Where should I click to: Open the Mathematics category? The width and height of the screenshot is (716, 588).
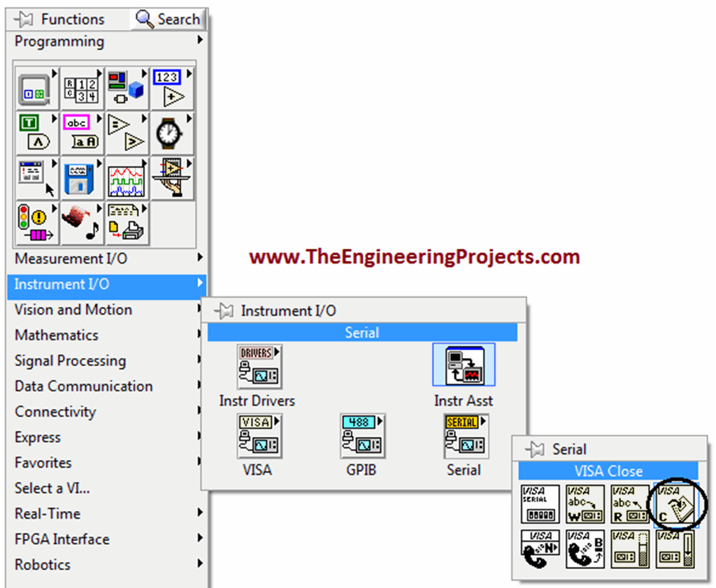coord(56,335)
